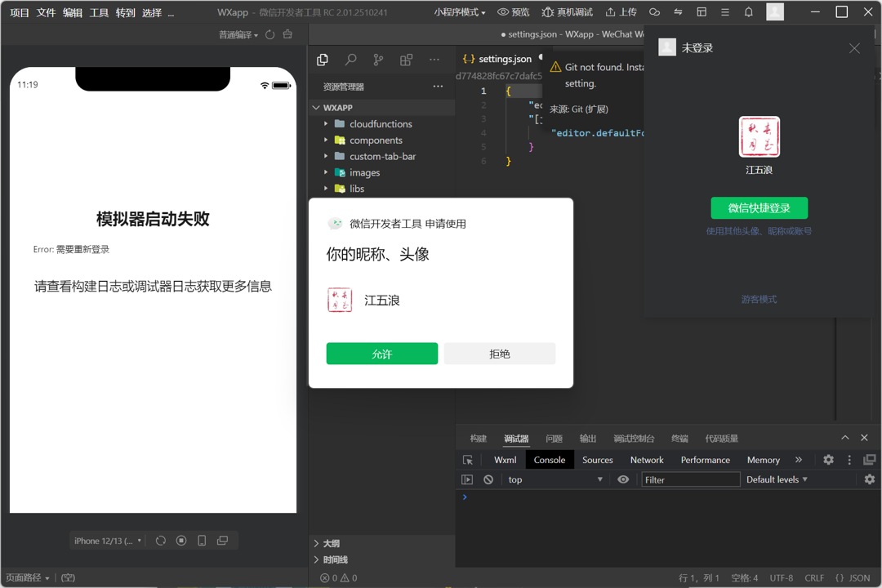
Task: Open console settings gear beside Default levels
Action: coord(870,479)
